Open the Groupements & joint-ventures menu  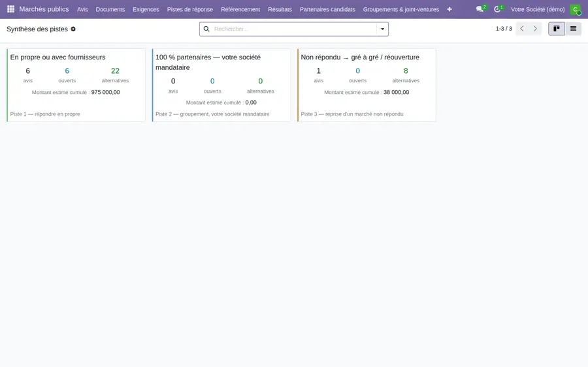pos(401,9)
